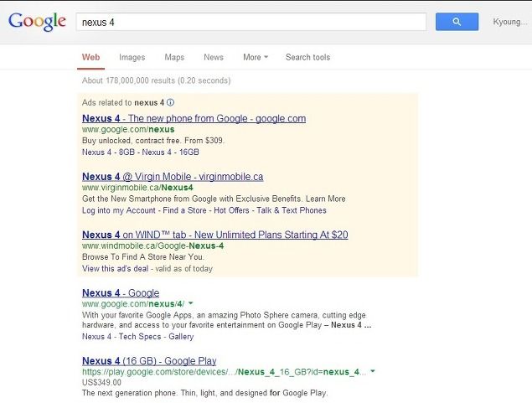Open 'Nexus 4 @ Virgin Mobile' ad
Viewport: 532px width, 403px height.
coord(173,177)
